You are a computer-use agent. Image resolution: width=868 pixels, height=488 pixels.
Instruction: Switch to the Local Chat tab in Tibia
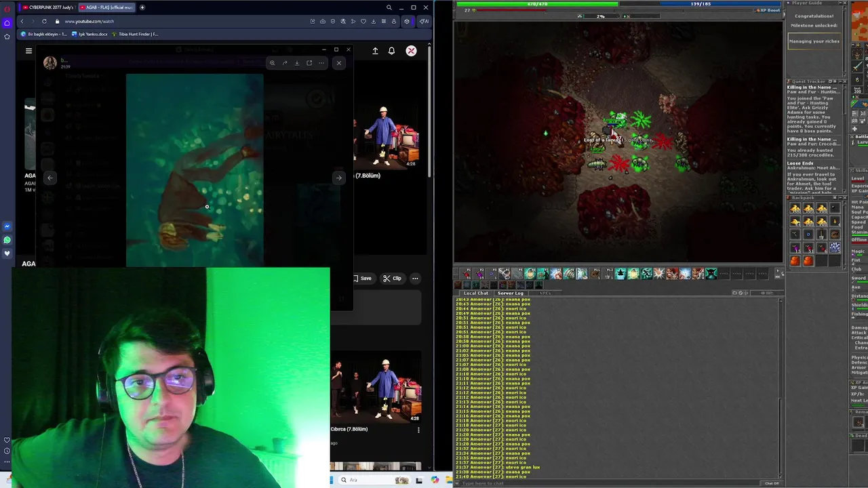476,293
